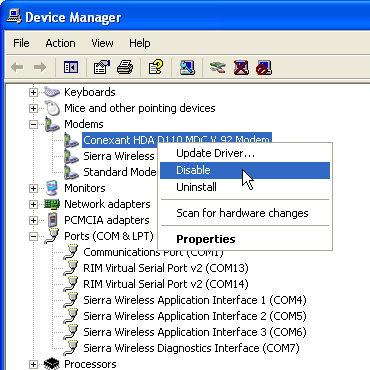
Task: Select RIM Virtual Serial Port v2 (COM13)
Action: tap(166, 268)
